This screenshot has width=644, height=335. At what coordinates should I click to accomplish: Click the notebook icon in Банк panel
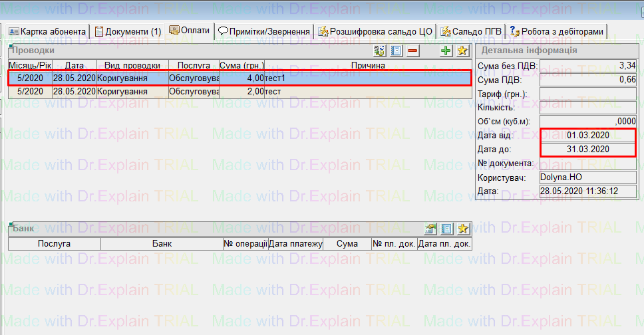coord(447,229)
